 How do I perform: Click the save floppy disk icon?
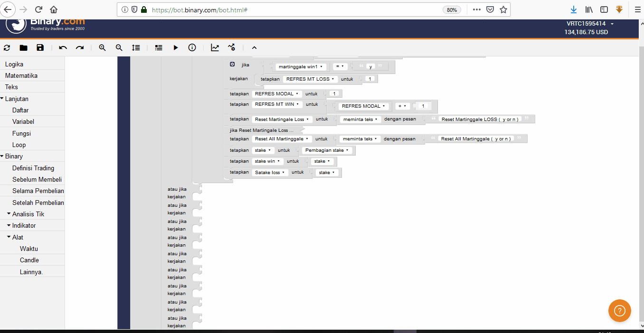point(40,47)
